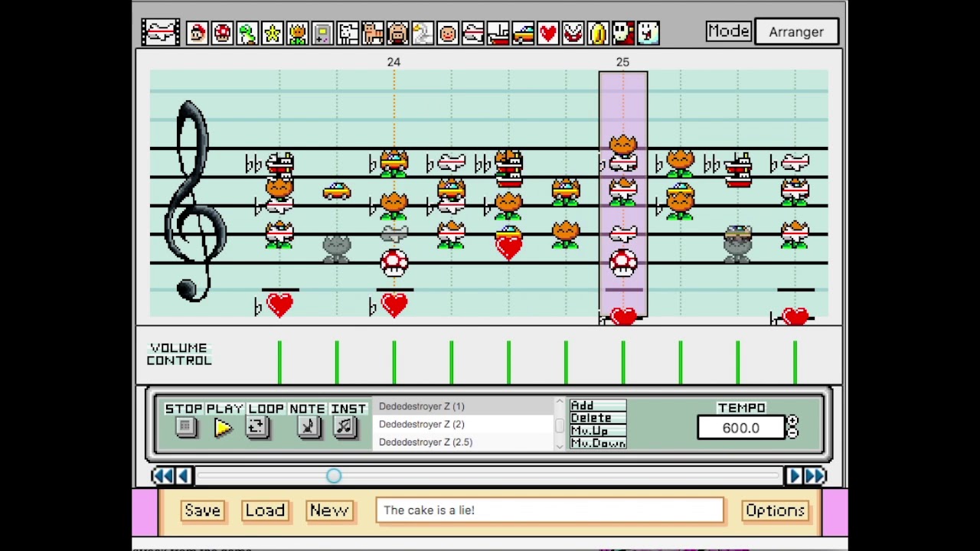980x551 pixels.
Task: Click the song position slider knob
Action: tap(334, 476)
